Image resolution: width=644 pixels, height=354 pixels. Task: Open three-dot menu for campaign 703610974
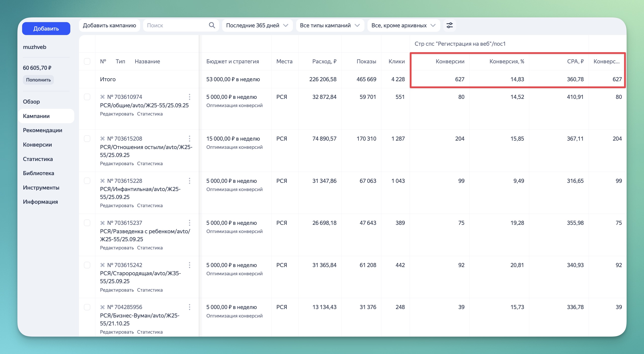click(x=190, y=97)
